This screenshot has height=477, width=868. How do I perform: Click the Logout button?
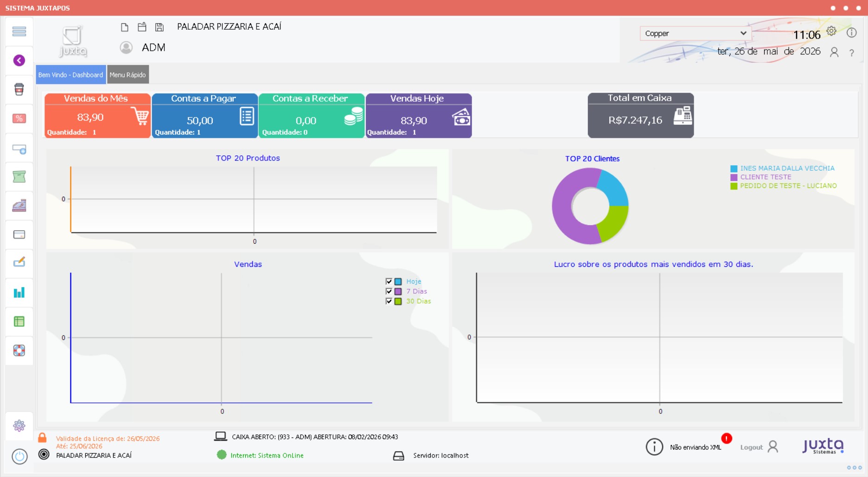(759, 447)
